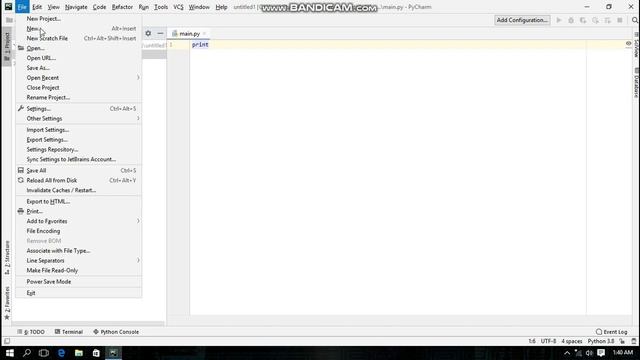Choose Invalidate Caches / Restart...
This screenshot has height=360, width=640.
coord(79,190)
